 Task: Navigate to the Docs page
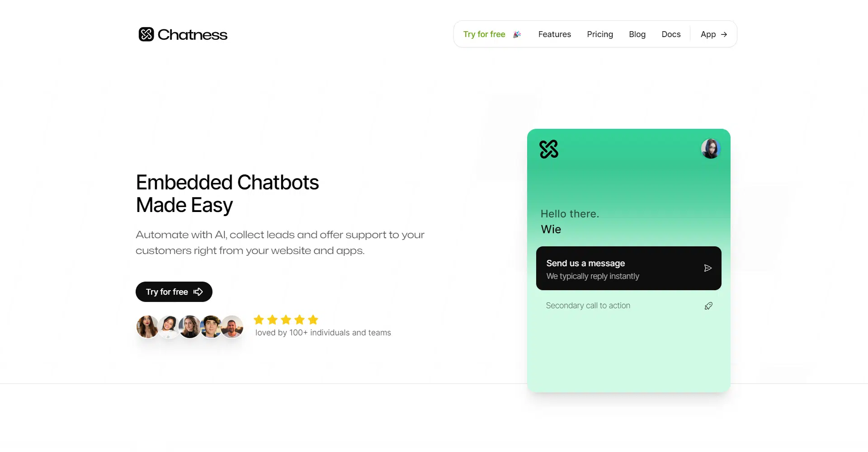click(x=671, y=34)
